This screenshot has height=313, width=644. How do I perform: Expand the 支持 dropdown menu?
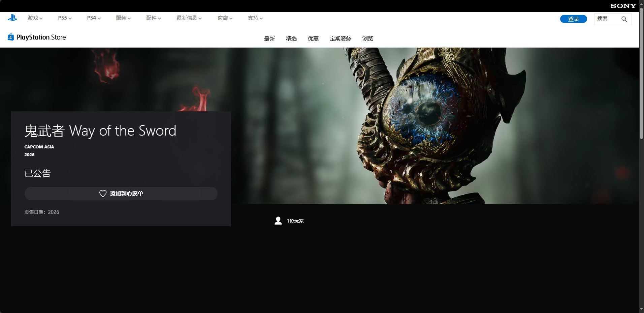click(x=255, y=18)
